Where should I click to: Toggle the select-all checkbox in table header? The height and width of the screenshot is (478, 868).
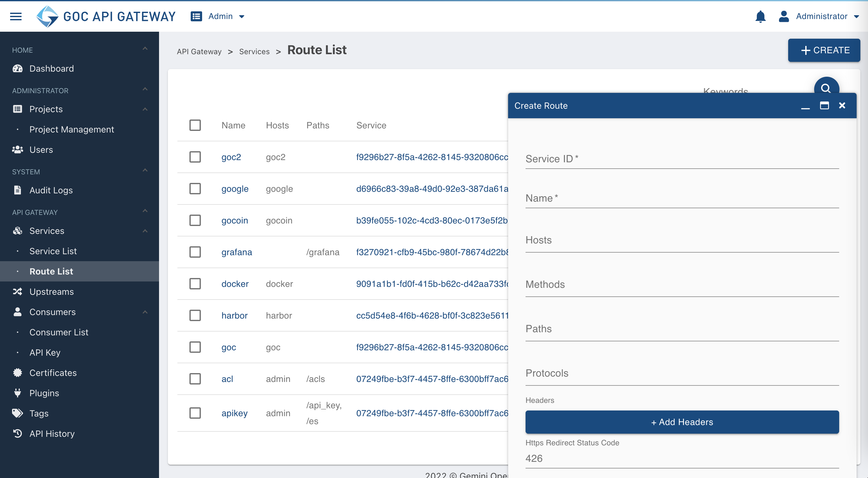pyautogui.click(x=195, y=125)
